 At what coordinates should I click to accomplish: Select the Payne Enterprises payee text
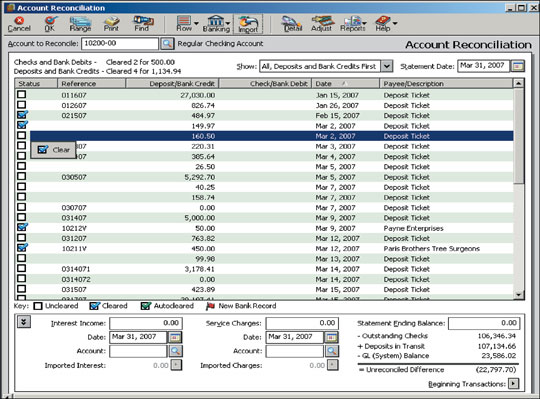pos(413,228)
